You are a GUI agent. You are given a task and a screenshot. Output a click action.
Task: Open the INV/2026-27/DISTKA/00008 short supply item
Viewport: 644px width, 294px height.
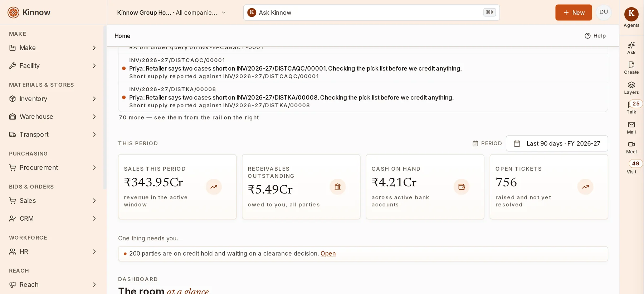(363, 97)
